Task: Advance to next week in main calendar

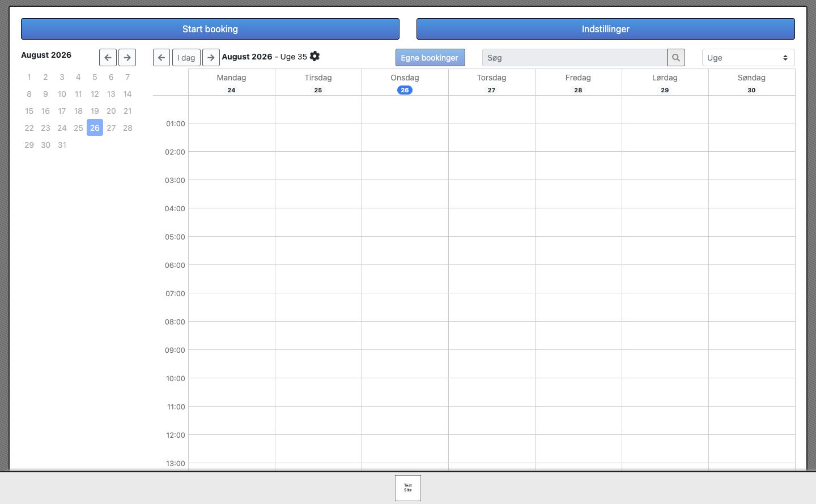Action: coord(211,57)
